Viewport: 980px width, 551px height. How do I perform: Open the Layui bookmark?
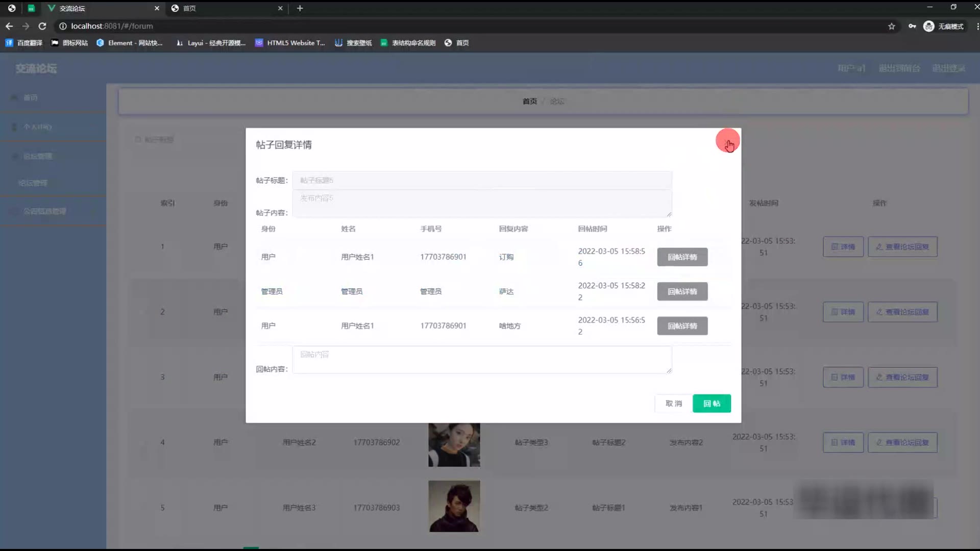tap(211, 43)
